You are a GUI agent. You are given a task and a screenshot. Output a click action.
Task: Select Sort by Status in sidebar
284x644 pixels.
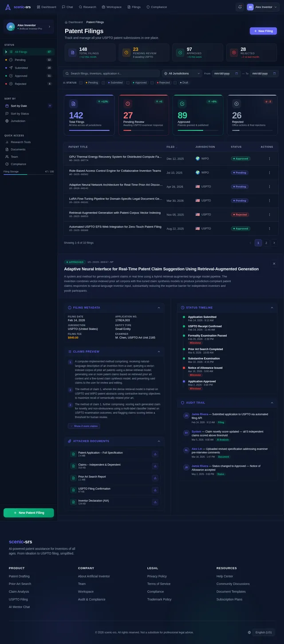coord(28,113)
